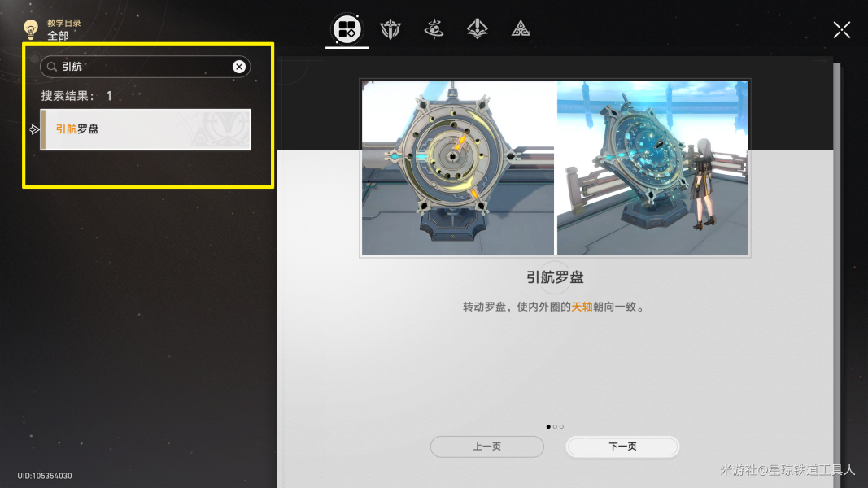Select the 引航罗盘 search result
The width and height of the screenshot is (868, 488).
[x=146, y=129]
